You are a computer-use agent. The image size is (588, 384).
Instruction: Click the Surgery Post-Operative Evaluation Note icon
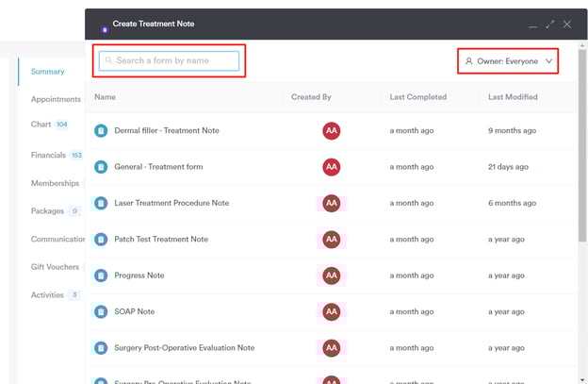coord(101,348)
